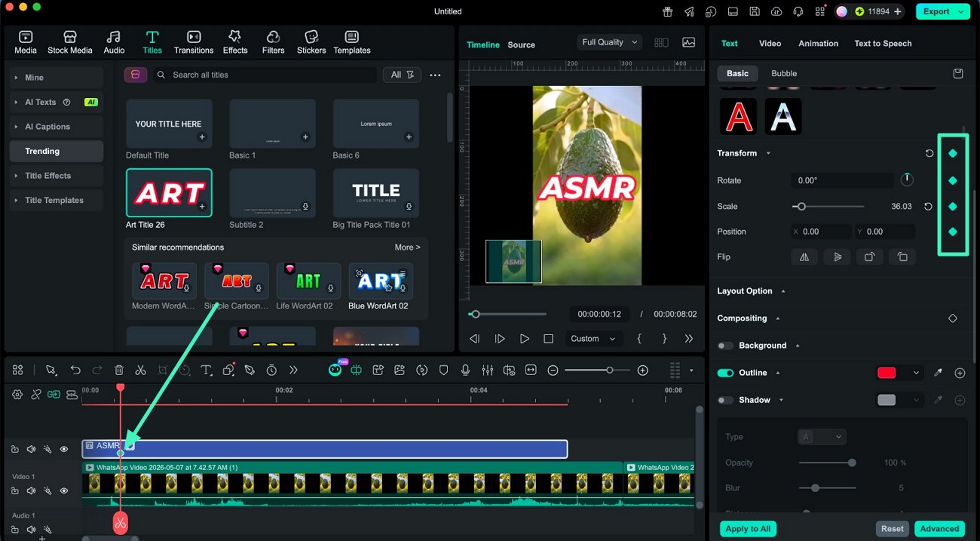
Task: Switch to the Stickers tab
Action: click(x=311, y=42)
